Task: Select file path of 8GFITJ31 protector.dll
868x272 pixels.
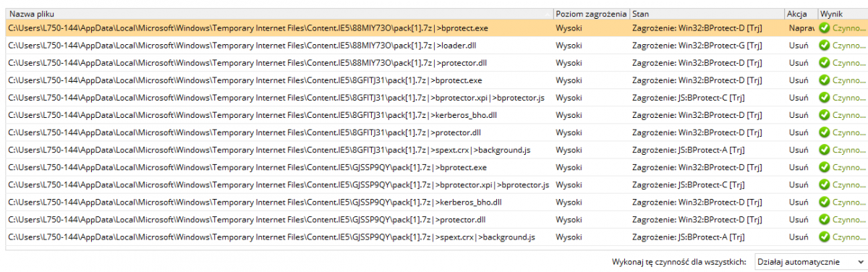Action: (x=244, y=132)
